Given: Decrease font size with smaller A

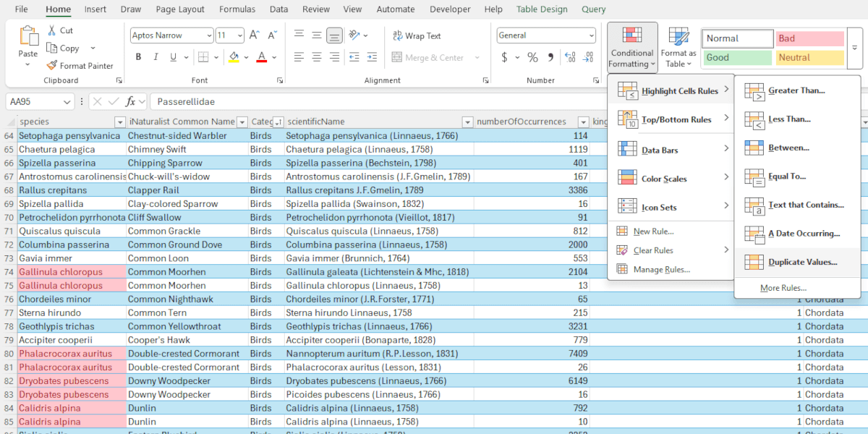Looking at the screenshot, I should (x=273, y=35).
